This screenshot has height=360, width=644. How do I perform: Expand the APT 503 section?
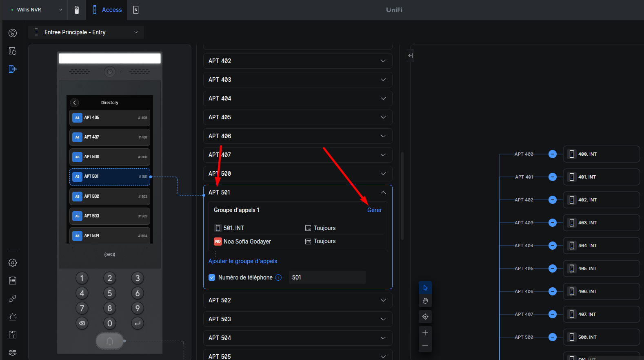click(x=298, y=319)
